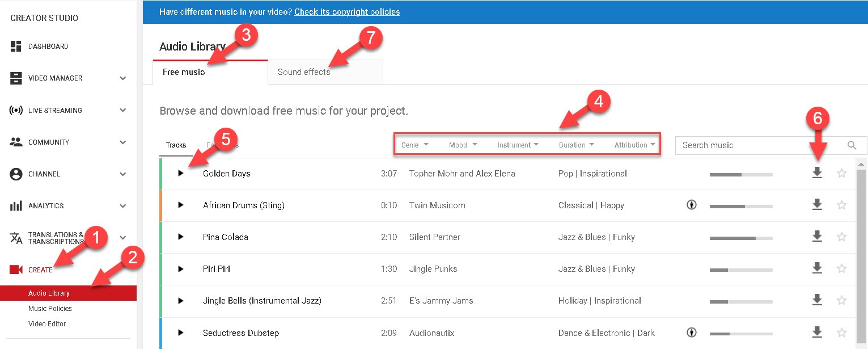Select the Tracks tab
868x349 pixels.
pos(176,145)
